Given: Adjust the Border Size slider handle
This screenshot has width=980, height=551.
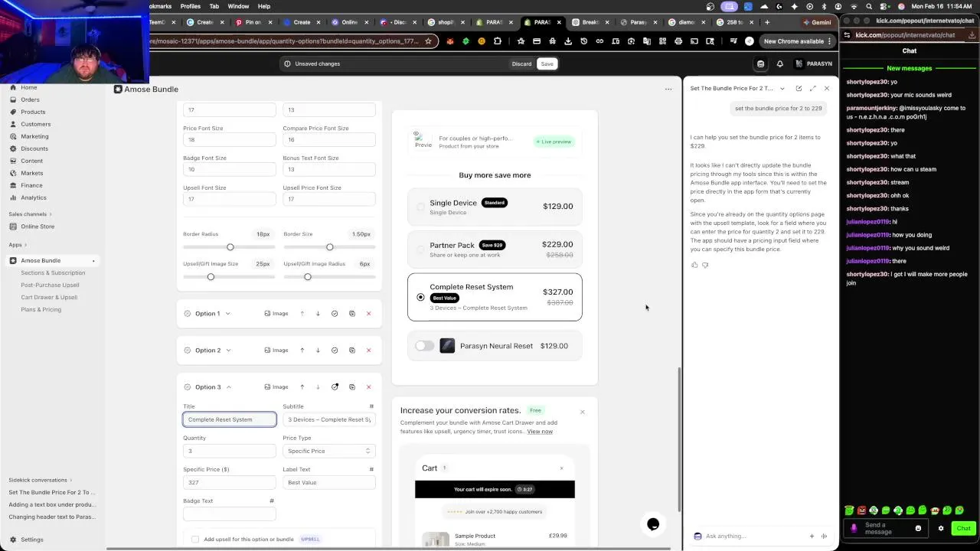Looking at the screenshot, I should pyautogui.click(x=329, y=247).
